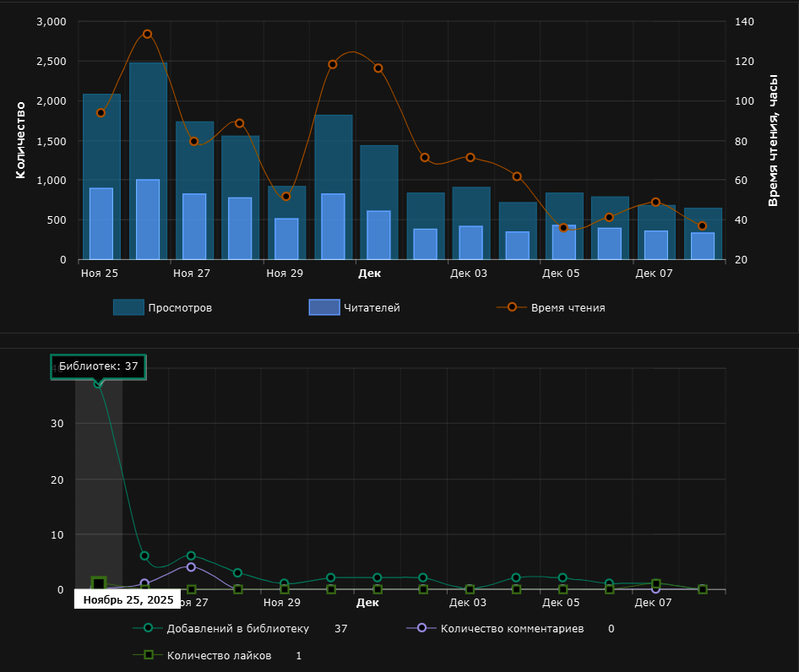Select the peak reading-time point above 130 hours
799x672 pixels.
[147, 34]
